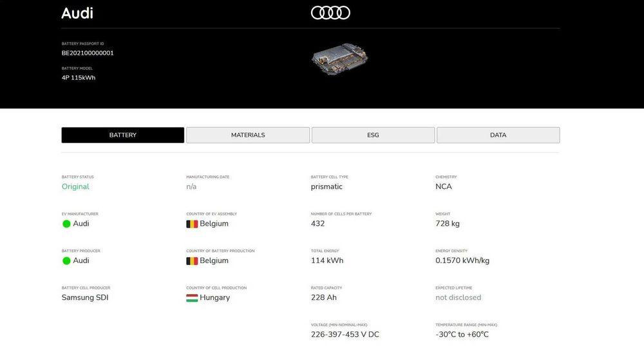Click the 'not disclosed' expected lifetime value

(x=458, y=298)
